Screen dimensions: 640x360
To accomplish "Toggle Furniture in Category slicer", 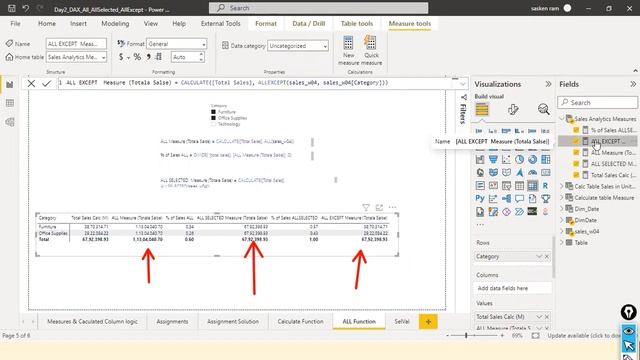I will tap(213, 112).
